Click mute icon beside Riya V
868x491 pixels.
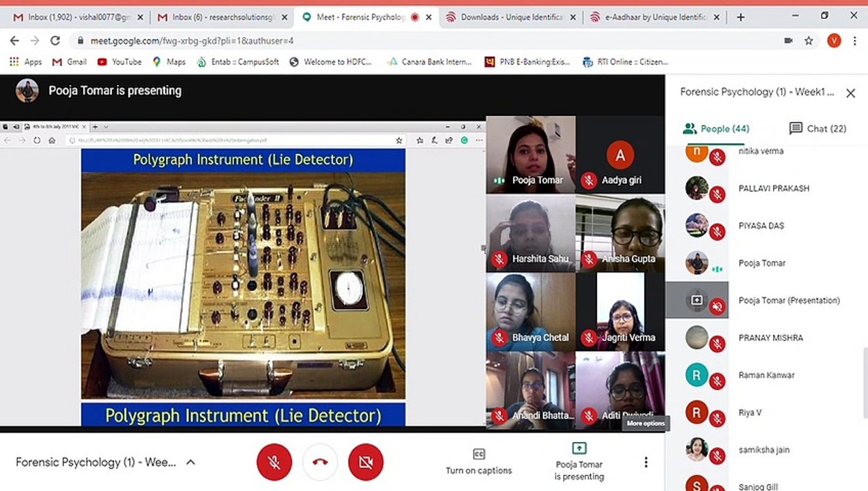click(x=717, y=419)
